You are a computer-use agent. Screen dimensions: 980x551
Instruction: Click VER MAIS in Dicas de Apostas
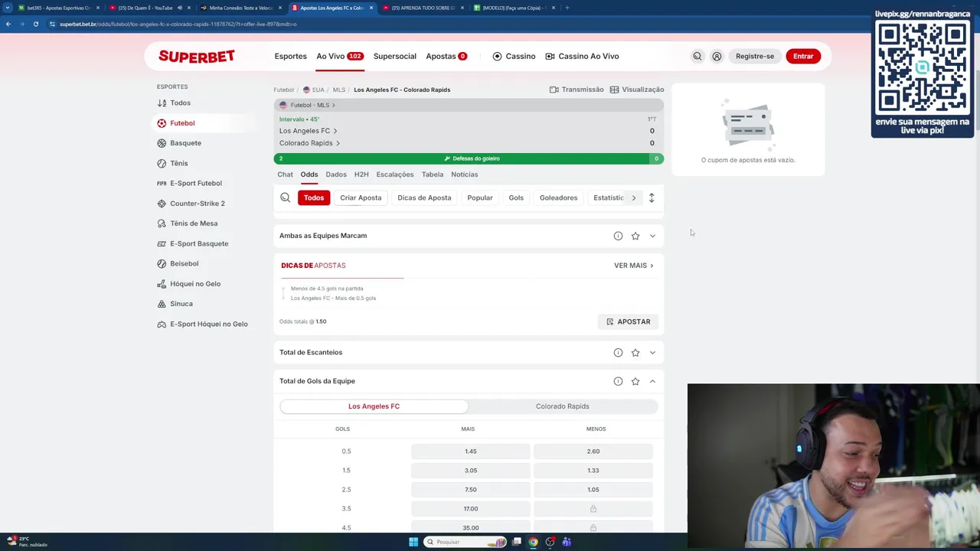coord(633,266)
